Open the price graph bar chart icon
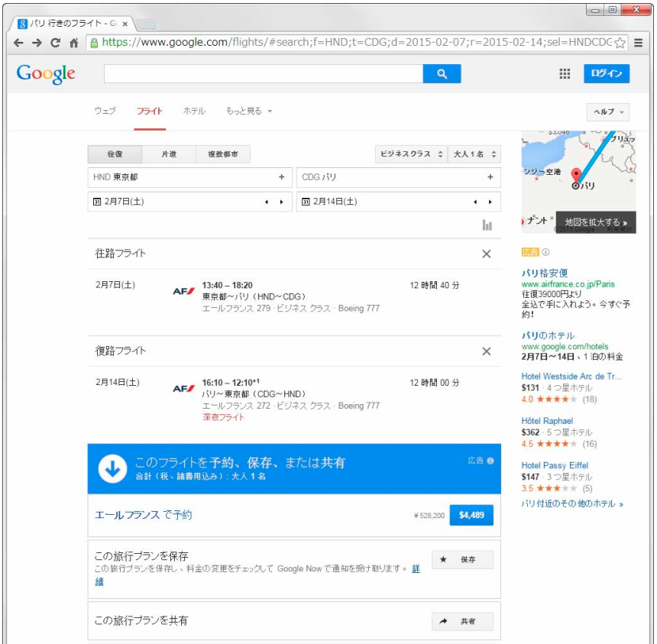The image size is (657, 644). (487, 225)
